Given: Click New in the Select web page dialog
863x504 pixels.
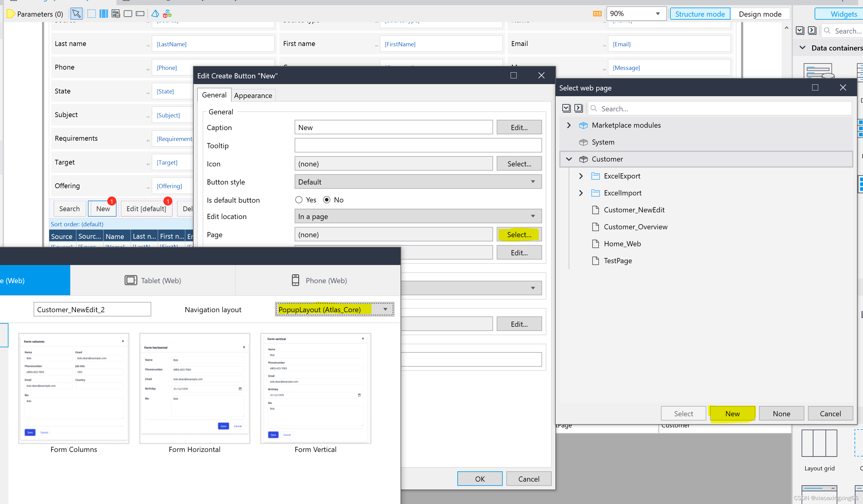Looking at the screenshot, I should pyautogui.click(x=732, y=413).
